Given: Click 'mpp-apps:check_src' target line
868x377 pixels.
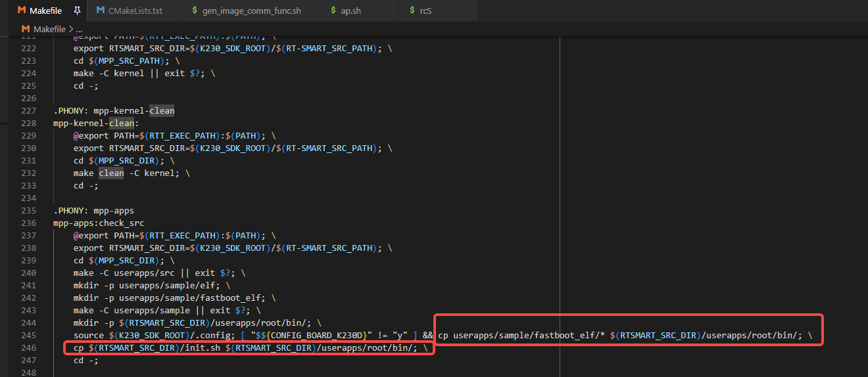Looking at the screenshot, I should tap(99, 223).
